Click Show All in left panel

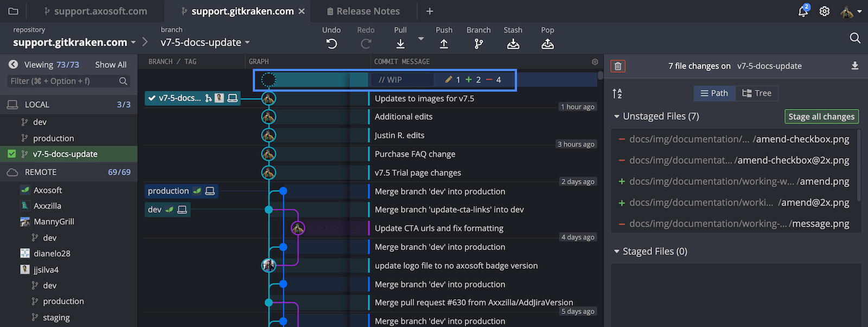[111, 65]
